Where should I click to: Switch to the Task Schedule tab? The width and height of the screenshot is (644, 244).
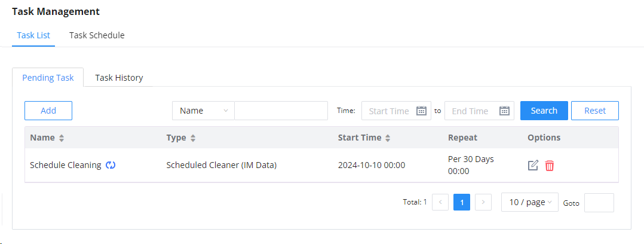click(x=97, y=35)
